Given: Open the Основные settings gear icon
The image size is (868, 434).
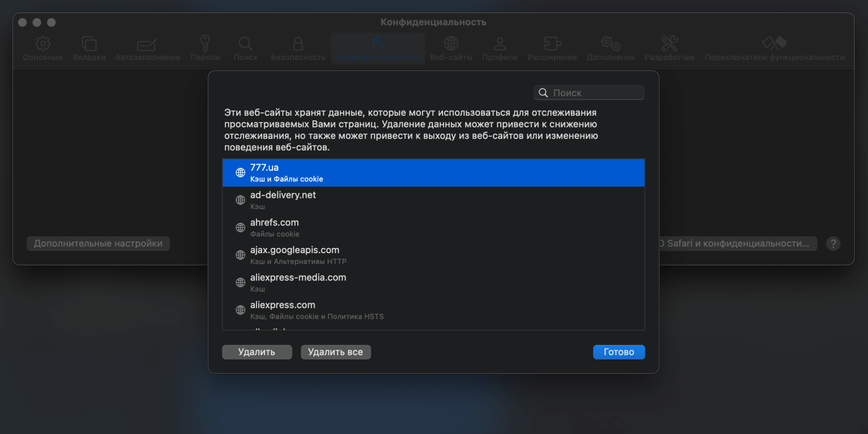Looking at the screenshot, I should coord(43,44).
